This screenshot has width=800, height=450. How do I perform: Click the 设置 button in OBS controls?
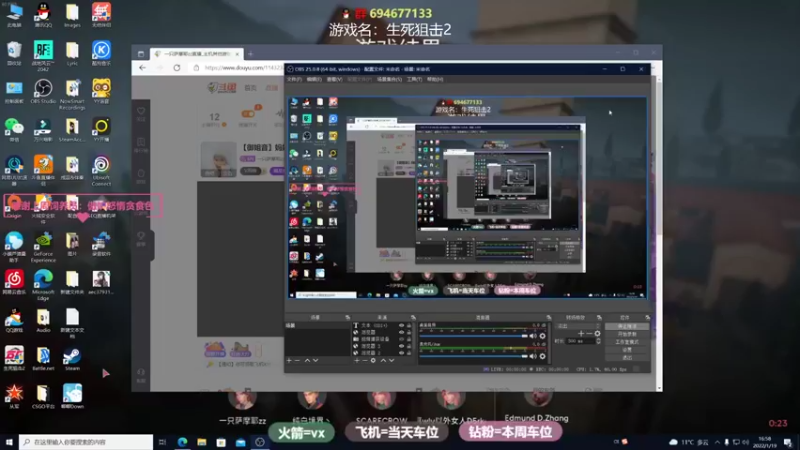click(627, 349)
